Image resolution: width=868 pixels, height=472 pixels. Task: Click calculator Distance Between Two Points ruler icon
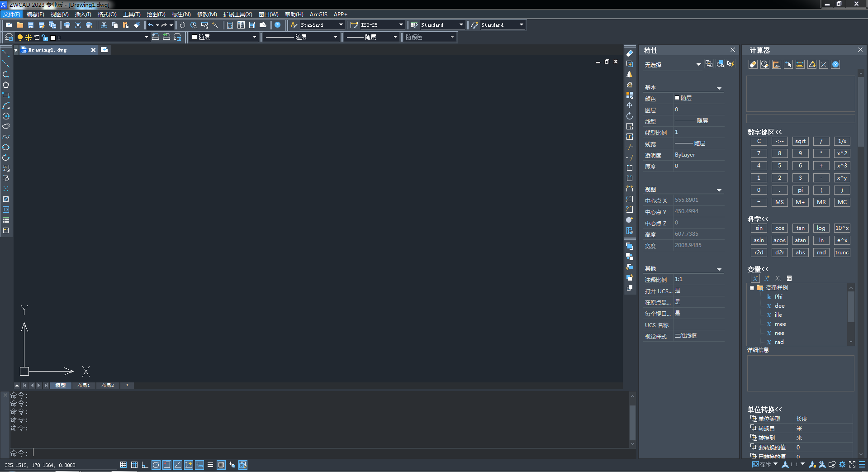coord(800,64)
